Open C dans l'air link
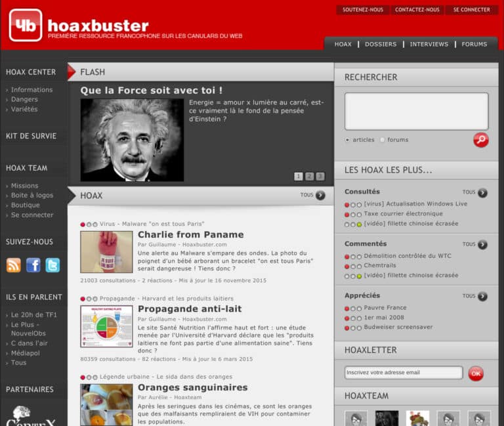 pyautogui.click(x=30, y=343)
